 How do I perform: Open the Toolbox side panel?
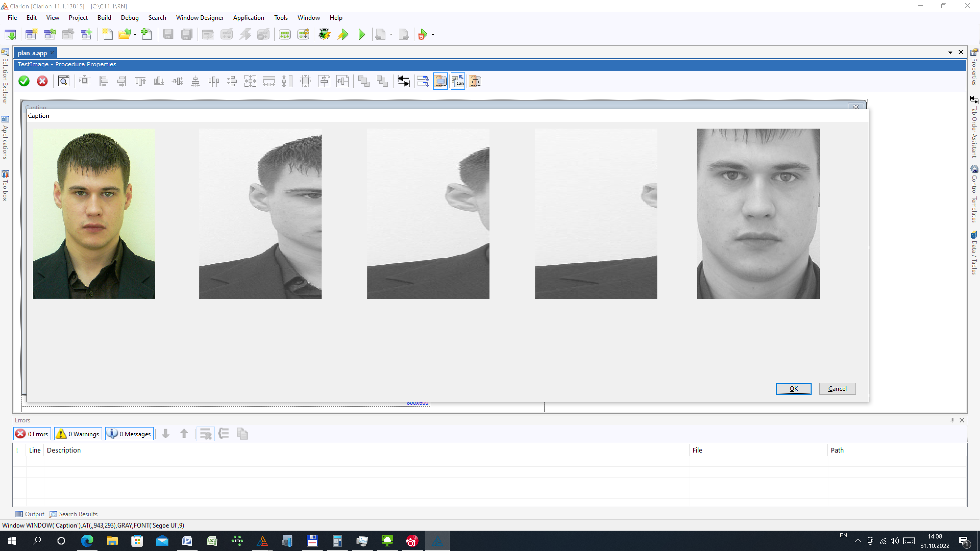(5, 186)
